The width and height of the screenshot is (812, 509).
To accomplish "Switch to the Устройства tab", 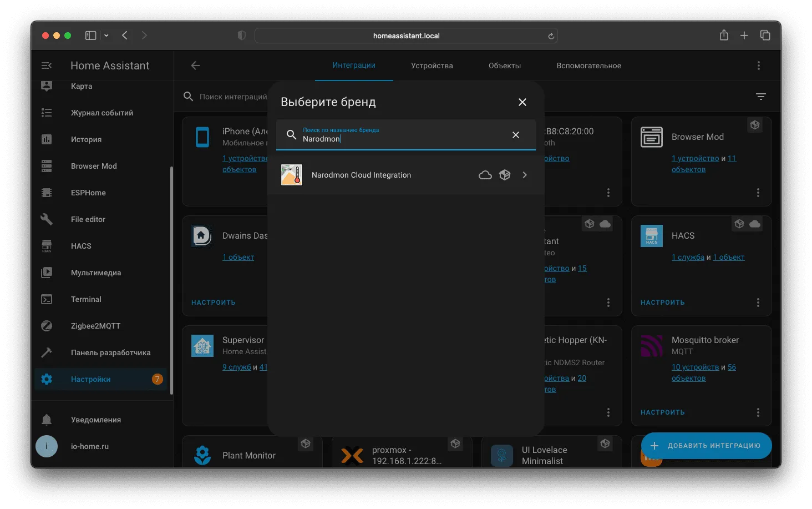I will (432, 65).
